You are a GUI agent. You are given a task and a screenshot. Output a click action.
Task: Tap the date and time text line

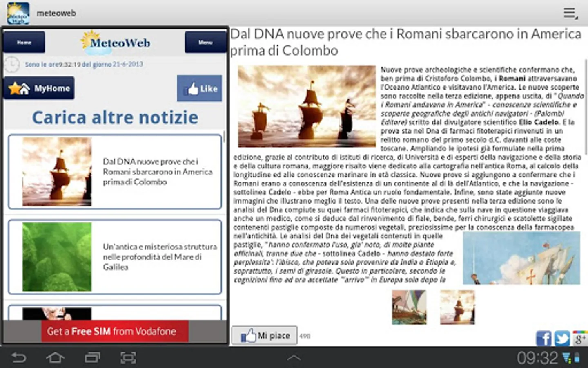[x=84, y=64]
